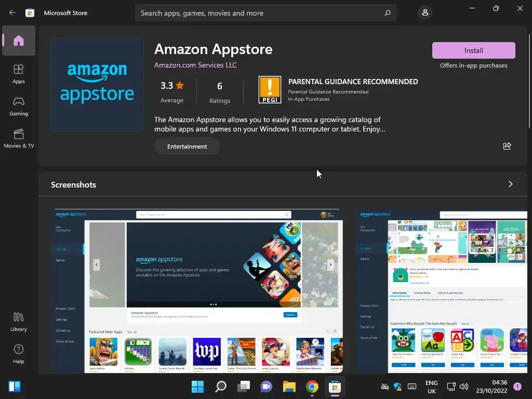Click the network tray icon
Viewport: 532px width, 399px height.
click(451, 387)
